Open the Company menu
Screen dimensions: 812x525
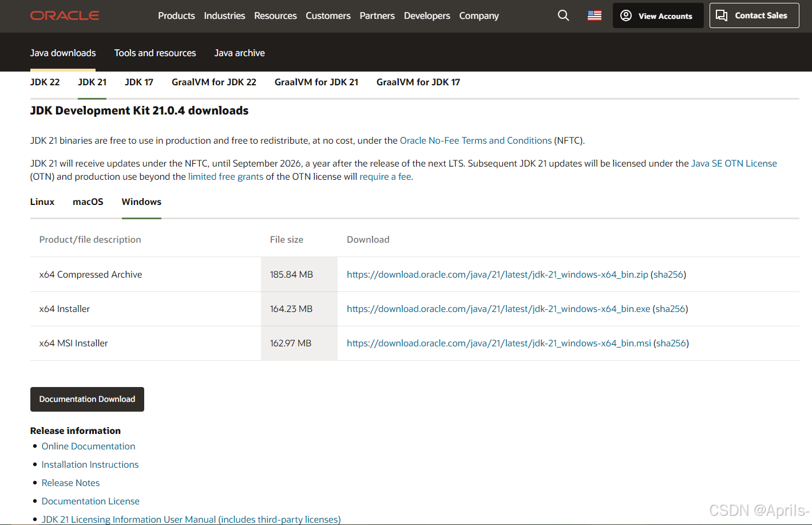[x=479, y=16]
